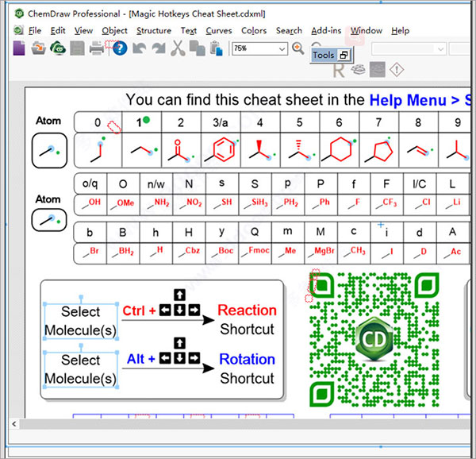
Task: Click the 'I/C' hotkey cell
Action: (x=420, y=183)
